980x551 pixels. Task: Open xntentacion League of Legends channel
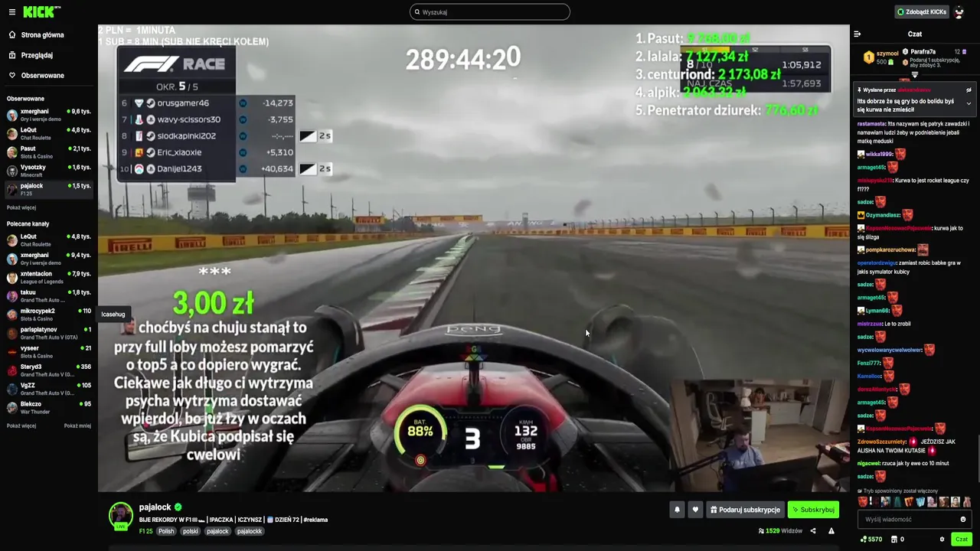[49, 277]
